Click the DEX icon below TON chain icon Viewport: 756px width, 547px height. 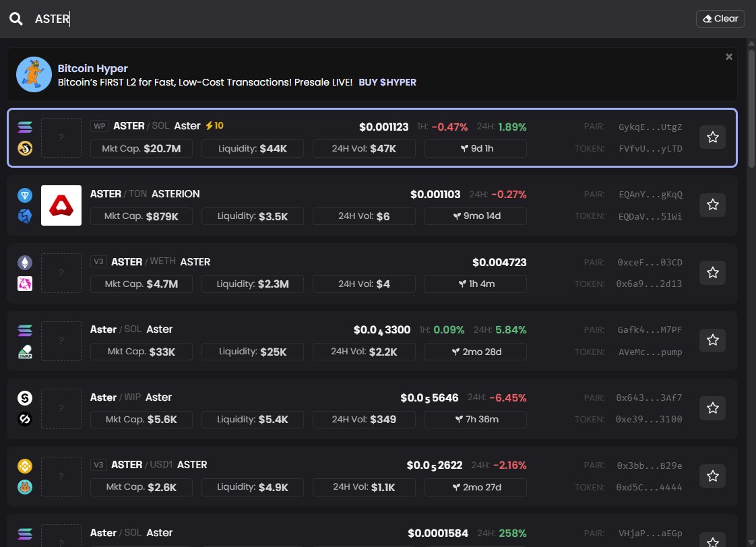pyautogui.click(x=25, y=216)
